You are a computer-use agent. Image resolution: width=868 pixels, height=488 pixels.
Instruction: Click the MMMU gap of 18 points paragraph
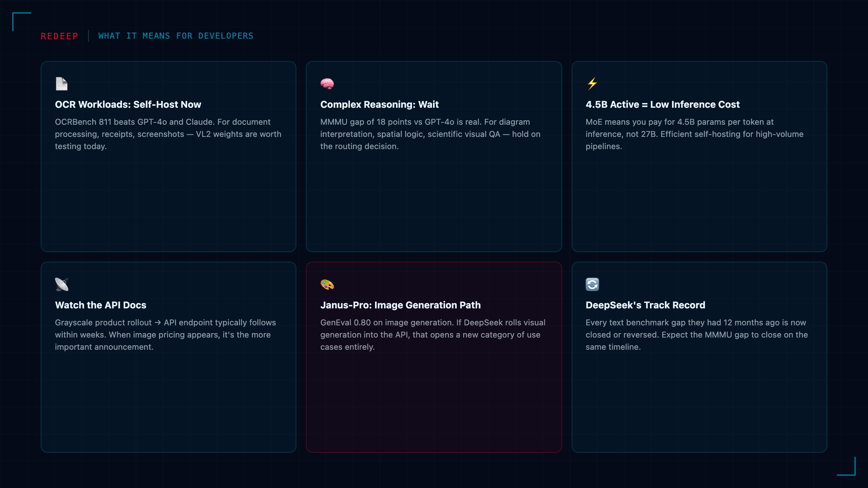(430, 134)
